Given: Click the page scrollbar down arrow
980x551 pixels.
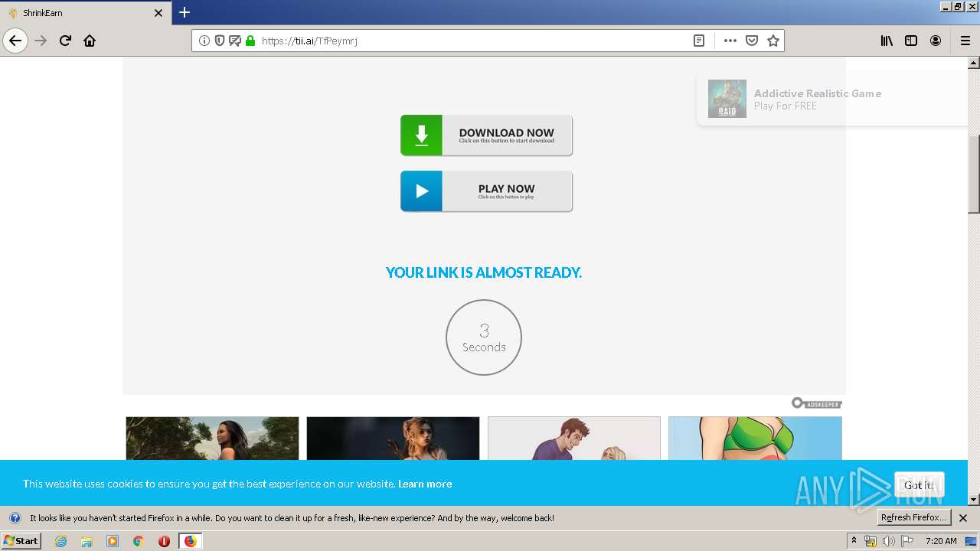Looking at the screenshot, I should pos(974,500).
